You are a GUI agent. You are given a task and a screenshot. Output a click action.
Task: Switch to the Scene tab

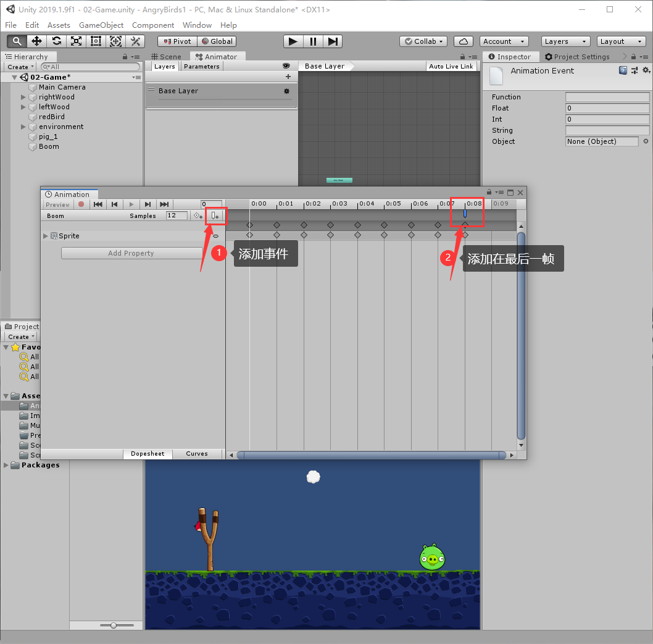(166, 57)
